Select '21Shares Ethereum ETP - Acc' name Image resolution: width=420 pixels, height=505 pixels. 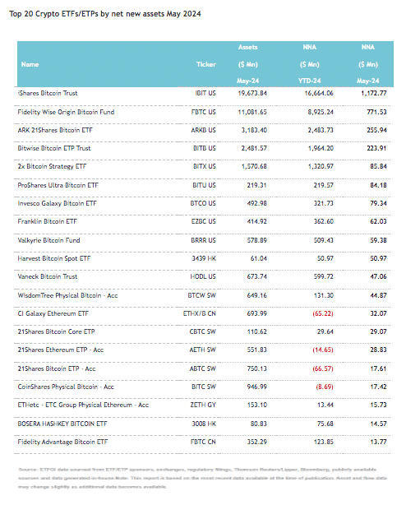(x=61, y=350)
